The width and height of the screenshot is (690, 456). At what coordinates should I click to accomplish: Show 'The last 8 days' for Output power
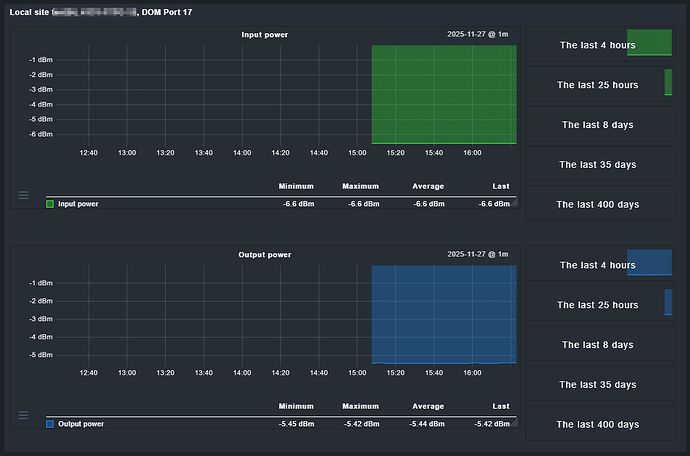pos(598,345)
